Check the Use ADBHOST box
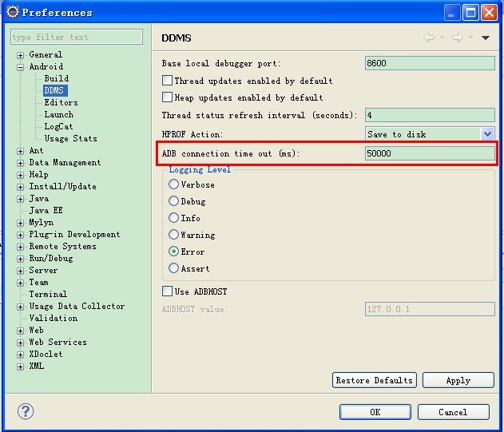504x432 pixels. pos(167,291)
